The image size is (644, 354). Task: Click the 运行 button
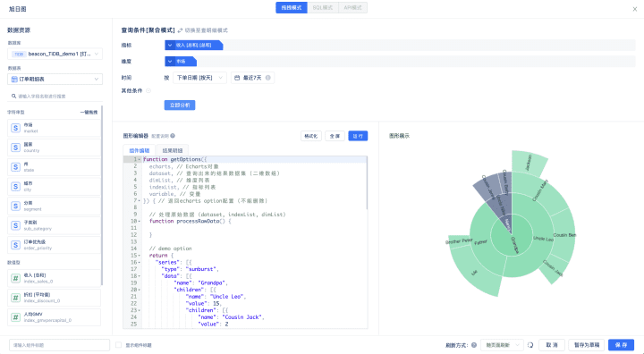tap(358, 136)
